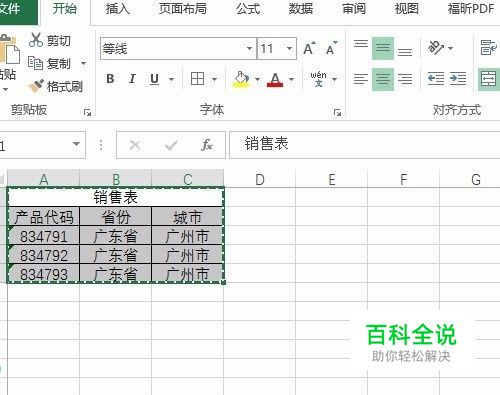Open the font name 等线 dropdown

coord(249,49)
